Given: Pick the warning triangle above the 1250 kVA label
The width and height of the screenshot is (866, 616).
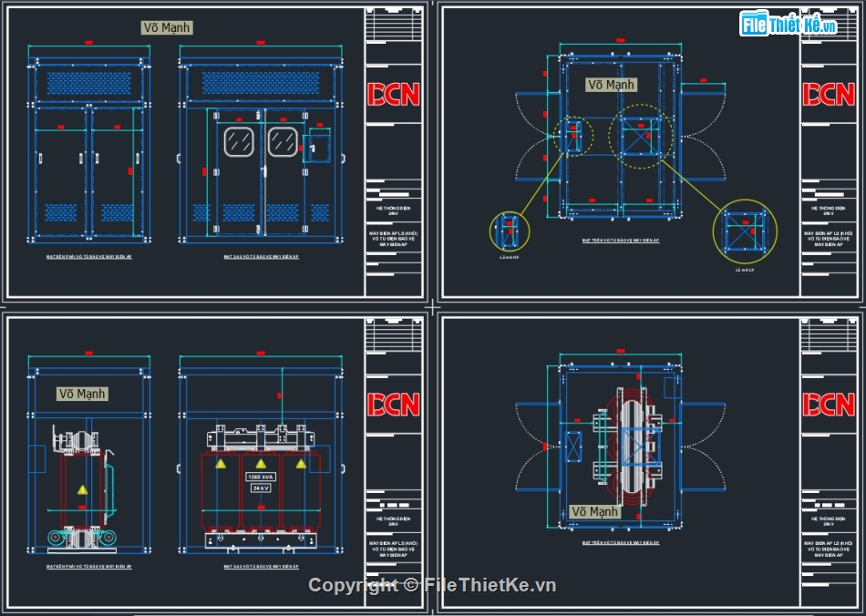Looking at the screenshot, I should 261,464.
